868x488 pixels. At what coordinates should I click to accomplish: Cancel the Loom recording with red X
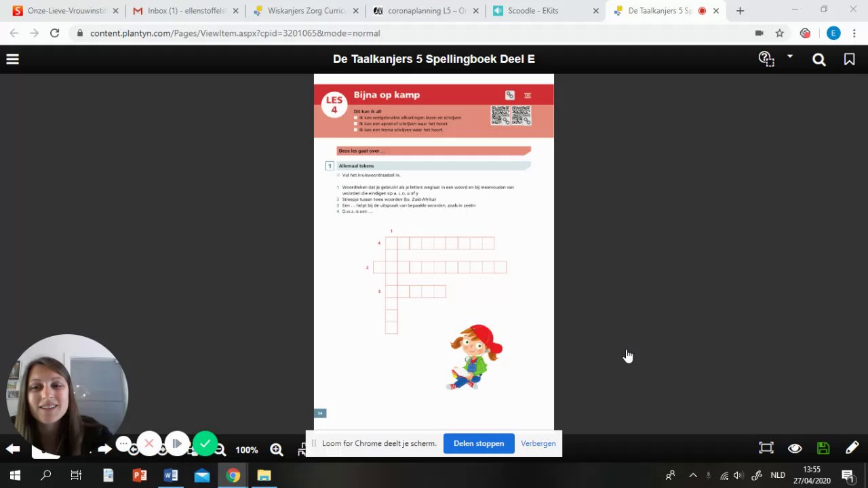[149, 444]
